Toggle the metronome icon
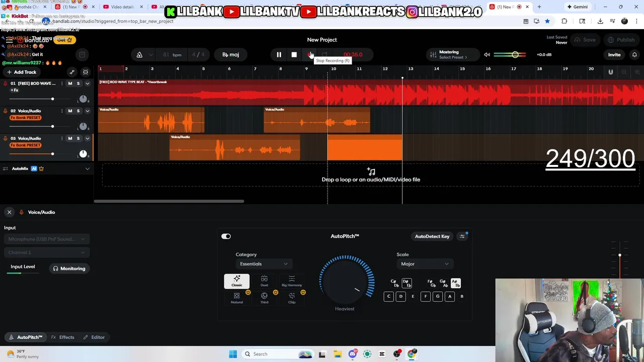This screenshot has width=644, height=362. [x=139, y=54]
